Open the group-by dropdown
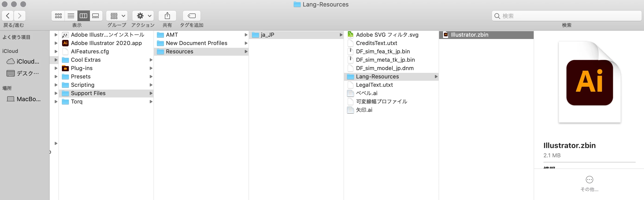Screen dimensions: 644x200 [117, 16]
